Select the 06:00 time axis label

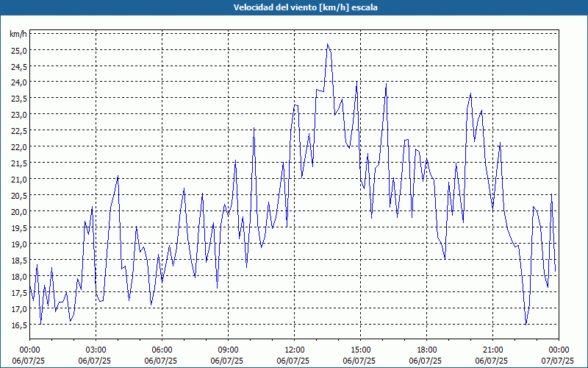pos(162,350)
